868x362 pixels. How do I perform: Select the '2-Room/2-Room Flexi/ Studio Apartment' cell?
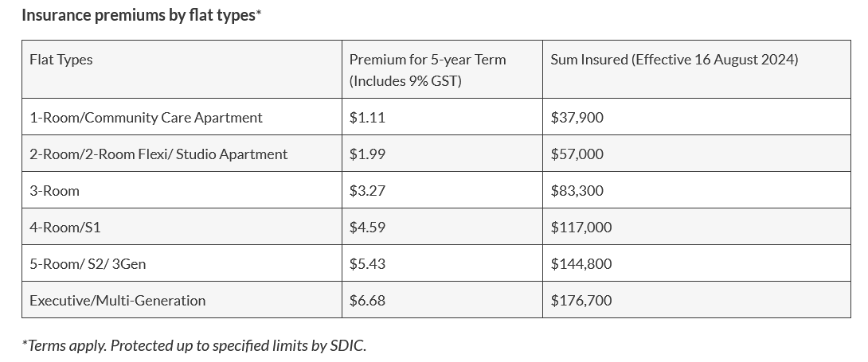(158, 154)
